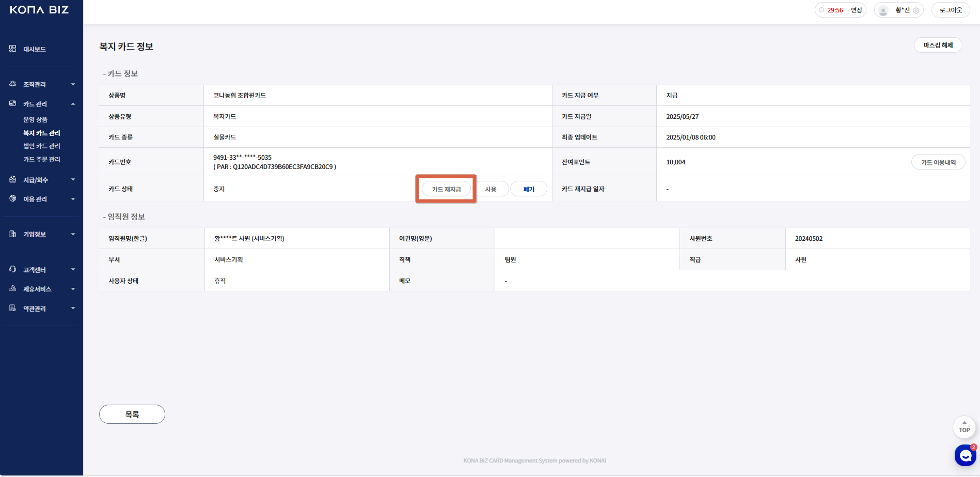Click the customer center headset icon
This screenshot has width=980, height=477.
point(12,269)
